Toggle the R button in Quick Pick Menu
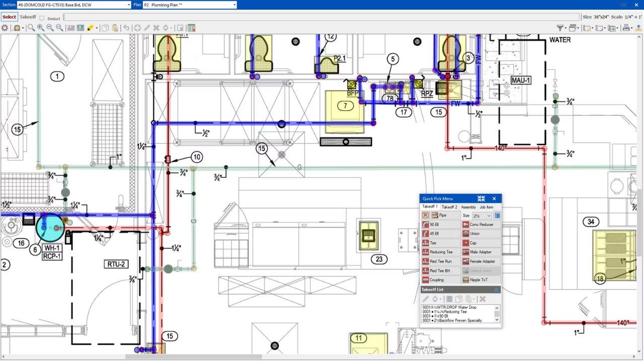The width and height of the screenshot is (644, 362). [425, 215]
